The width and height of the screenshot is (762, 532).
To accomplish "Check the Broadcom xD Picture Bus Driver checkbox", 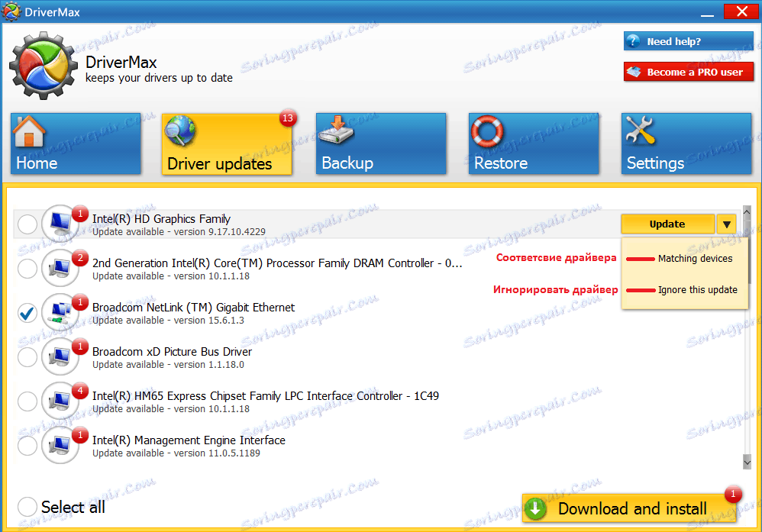I will pyautogui.click(x=27, y=357).
